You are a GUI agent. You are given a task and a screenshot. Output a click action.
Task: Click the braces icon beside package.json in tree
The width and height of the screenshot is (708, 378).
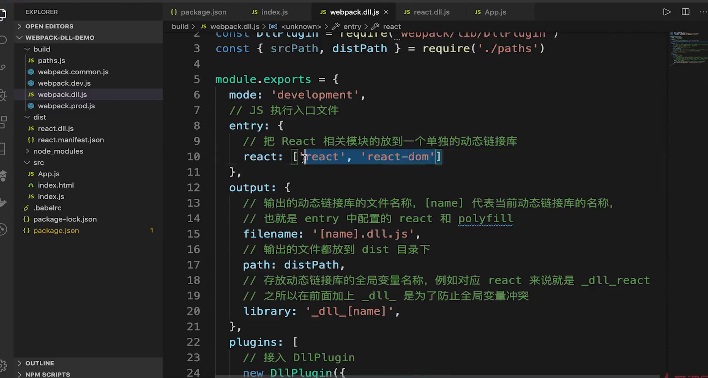[x=26, y=230]
